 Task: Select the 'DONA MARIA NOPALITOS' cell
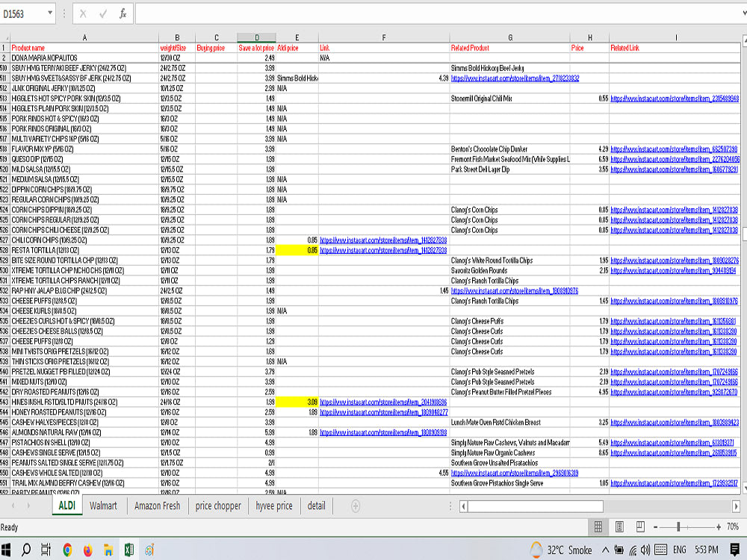pos(84,57)
